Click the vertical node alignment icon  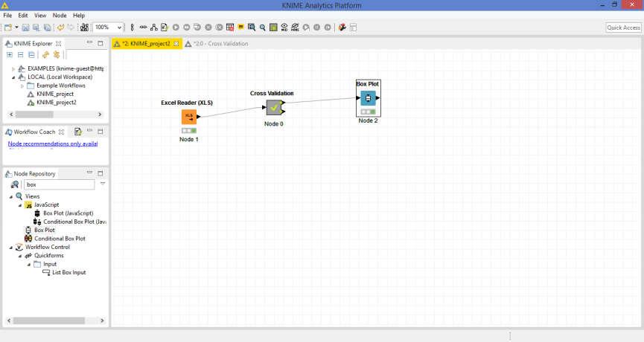132,28
